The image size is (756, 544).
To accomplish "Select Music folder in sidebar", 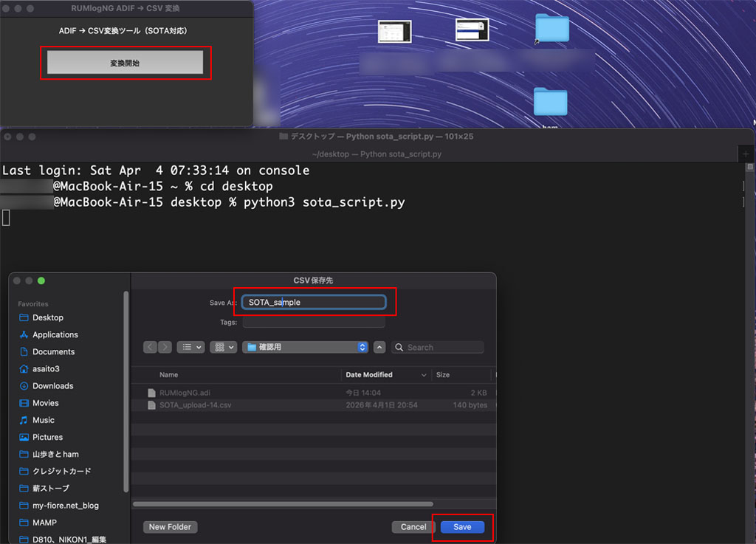I will [44, 420].
